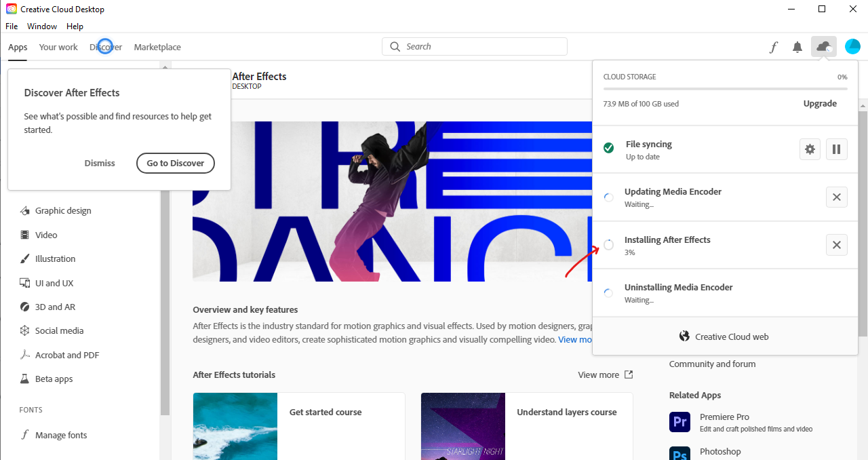Click the After Effects hero banner image
The width and height of the screenshot is (868, 460).
click(x=393, y=202)
